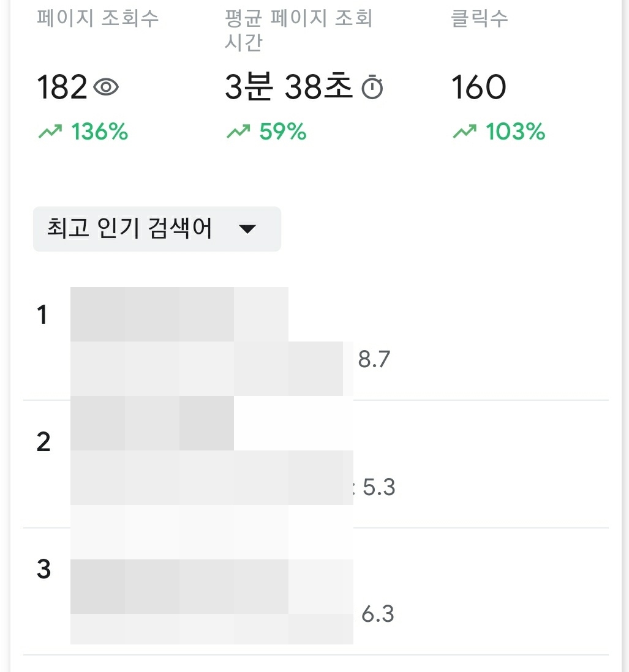Image resolution: width=629 pixels, height=672 pixels.
Task: Select the row numbered 3 in the list
Action: [42, 570]
